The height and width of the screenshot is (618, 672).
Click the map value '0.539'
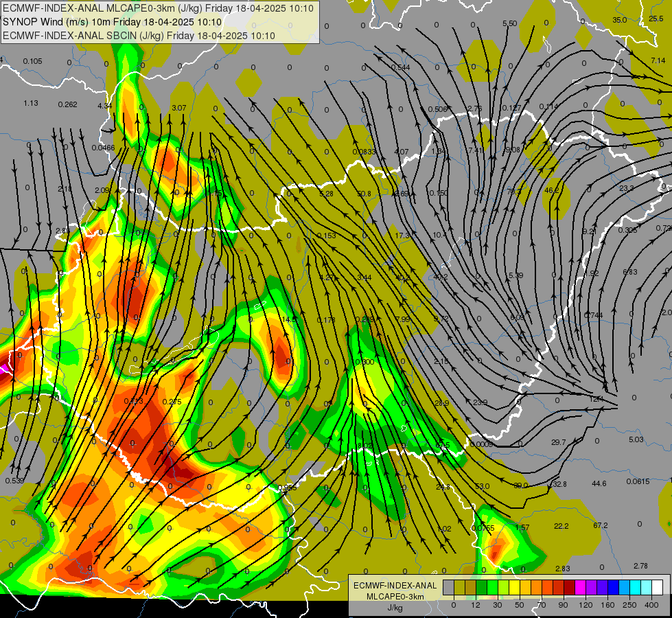click(x=14, y=481)
